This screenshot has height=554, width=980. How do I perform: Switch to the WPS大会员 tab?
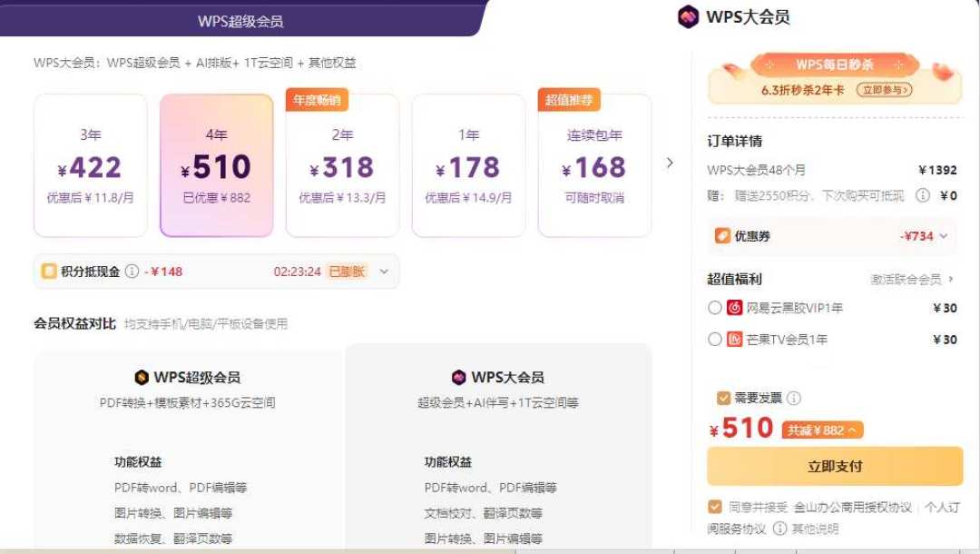(x=734, y=17)
